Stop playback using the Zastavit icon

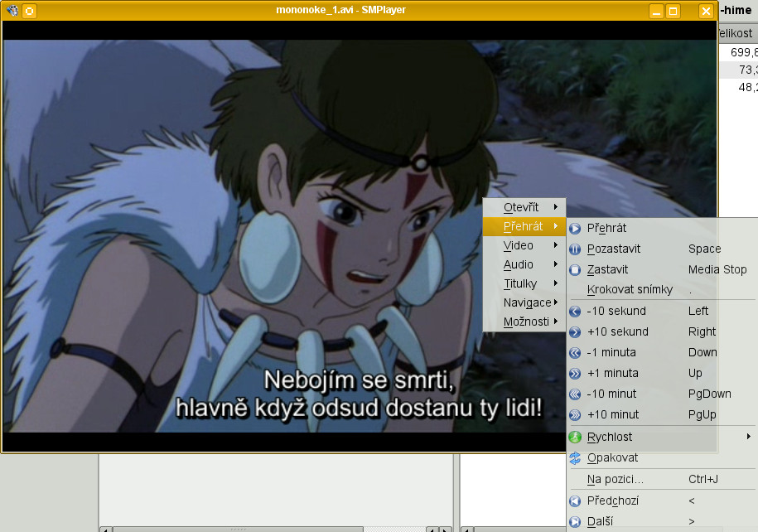click(x=575, y=270)
